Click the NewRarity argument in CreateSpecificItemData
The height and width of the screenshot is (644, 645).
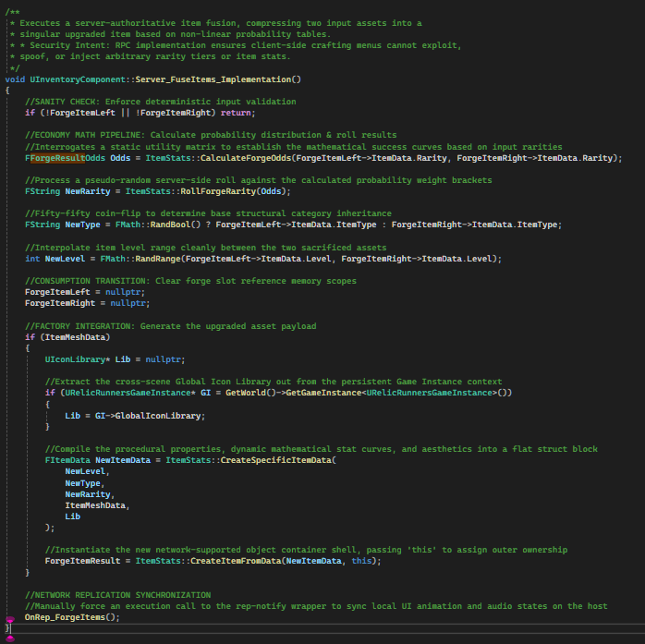(88, 494)
